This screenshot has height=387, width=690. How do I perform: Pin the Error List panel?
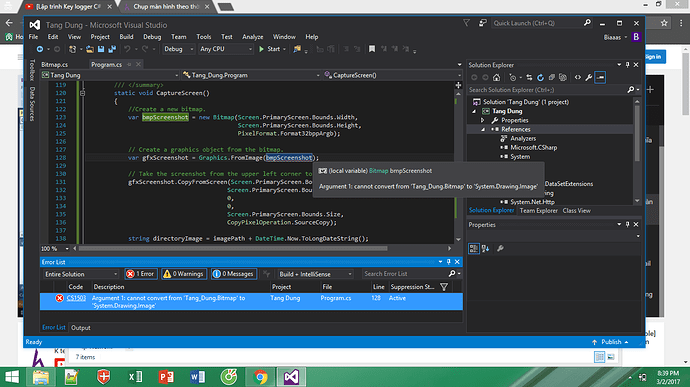coord(449,262)
